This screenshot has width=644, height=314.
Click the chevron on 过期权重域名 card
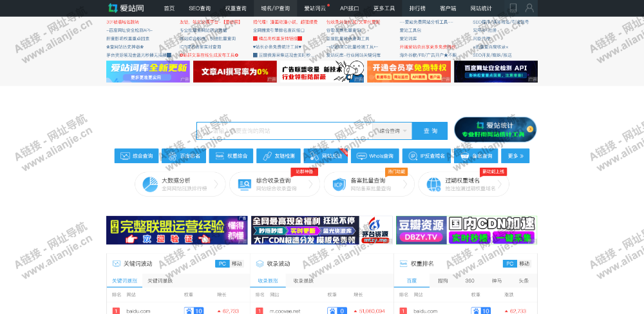click(499, 184)
